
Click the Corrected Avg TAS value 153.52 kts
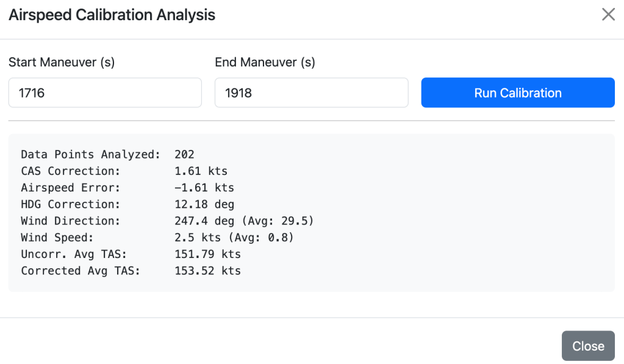pyautogui.click(x=207, y=271)
